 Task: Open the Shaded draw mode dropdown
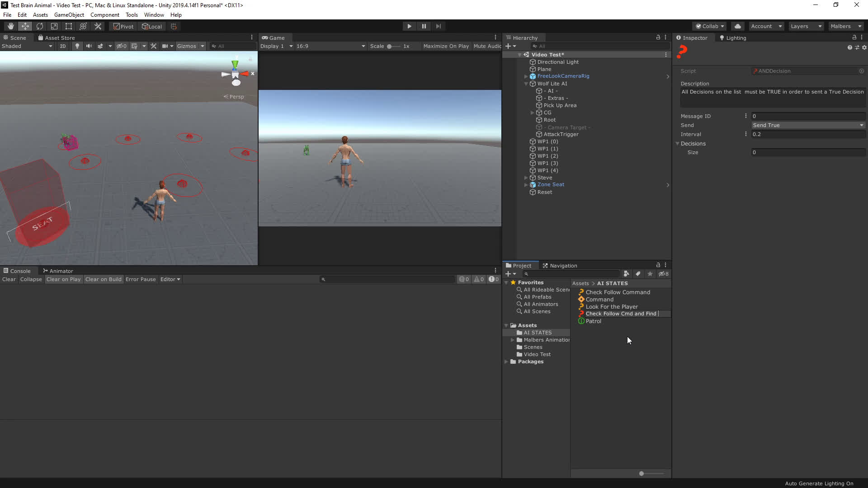[x=27, y=46]
